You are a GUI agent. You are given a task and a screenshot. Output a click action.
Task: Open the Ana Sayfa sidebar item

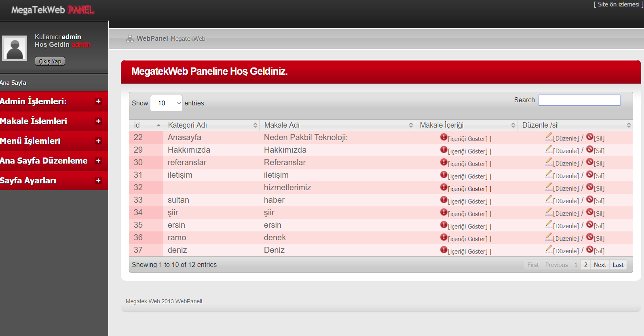tap(13, 83)
